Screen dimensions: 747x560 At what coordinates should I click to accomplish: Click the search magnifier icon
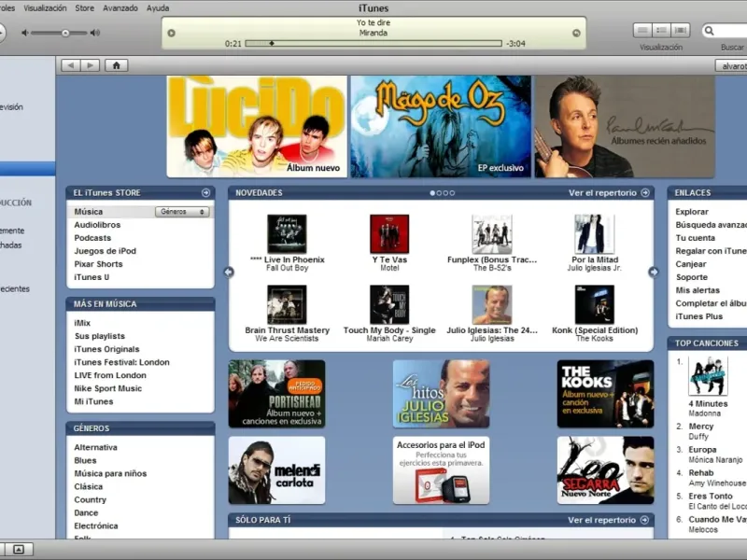tap(710, 31)
